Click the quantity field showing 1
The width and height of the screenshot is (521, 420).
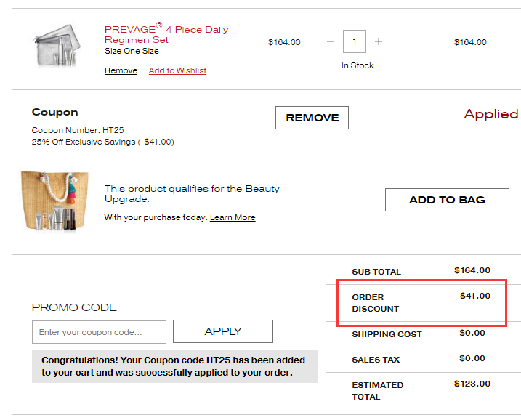coord(355,41)
